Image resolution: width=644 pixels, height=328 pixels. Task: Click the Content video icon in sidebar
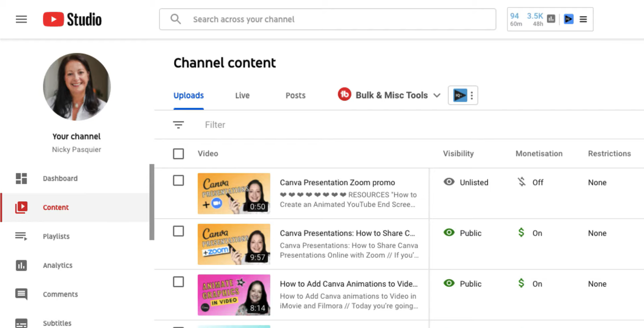[x=21, y=207]
